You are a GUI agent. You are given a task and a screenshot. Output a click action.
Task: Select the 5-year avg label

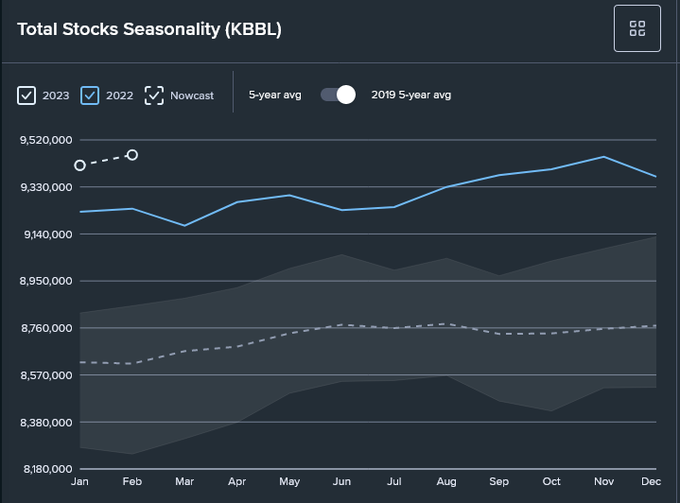tap(275, 95)
